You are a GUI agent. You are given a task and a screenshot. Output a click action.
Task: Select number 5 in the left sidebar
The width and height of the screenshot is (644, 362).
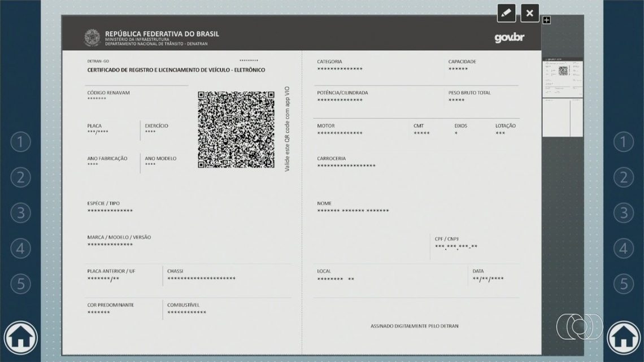point(20,284)
